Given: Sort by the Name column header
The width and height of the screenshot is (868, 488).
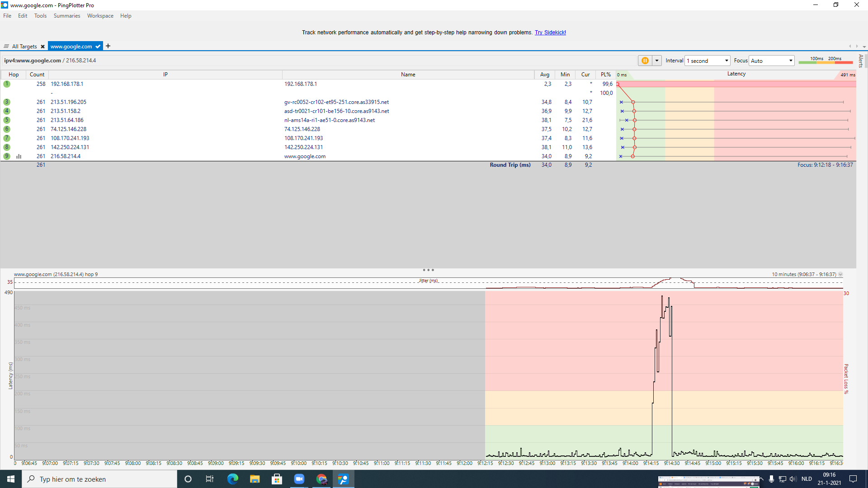Looking at the screenshot, I should click(408, 75).
